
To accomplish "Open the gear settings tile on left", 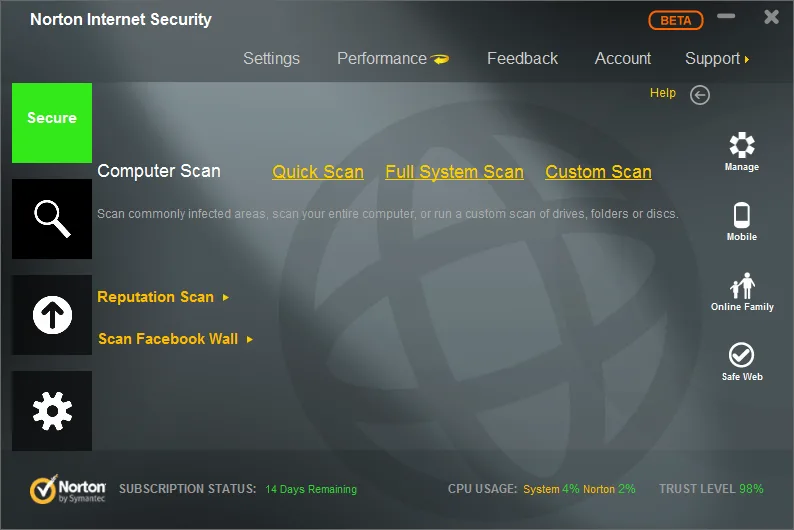I will pyautogui.click(x=52, y=411).
